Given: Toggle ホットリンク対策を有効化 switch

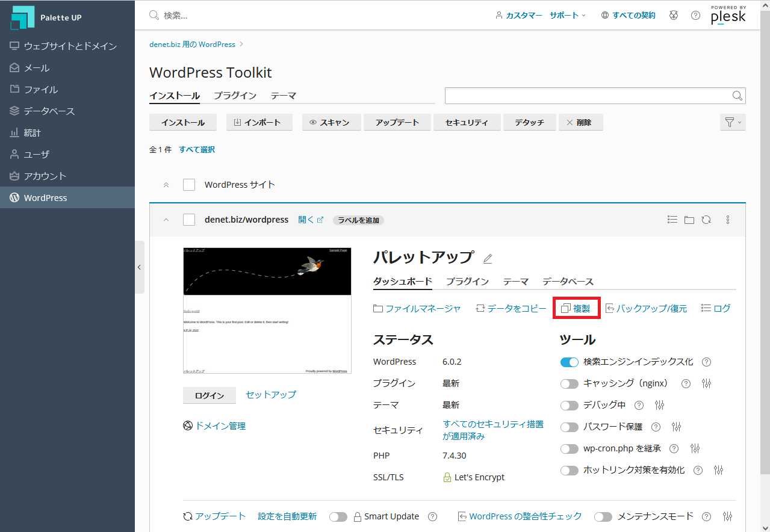Looking at the screenshot, I should 569,470.
